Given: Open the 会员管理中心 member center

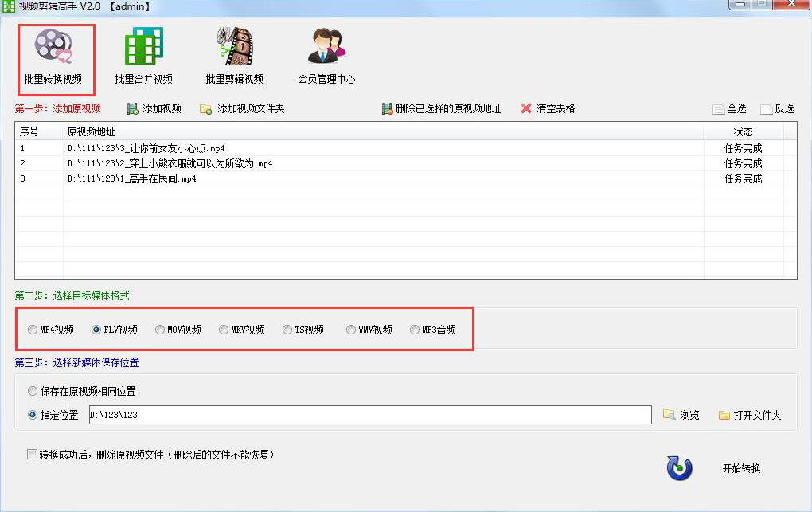Looking at the screenshot, I should click(x=326, y=57).
